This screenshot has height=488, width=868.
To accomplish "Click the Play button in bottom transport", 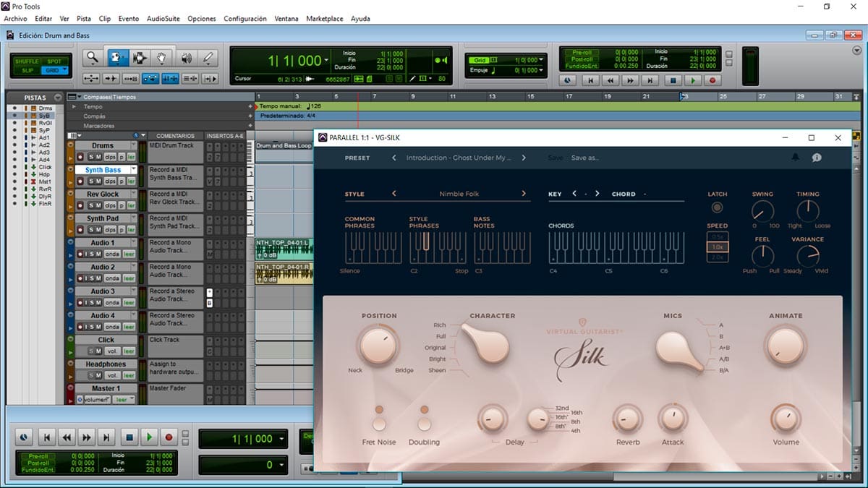I will pos(148,437).
